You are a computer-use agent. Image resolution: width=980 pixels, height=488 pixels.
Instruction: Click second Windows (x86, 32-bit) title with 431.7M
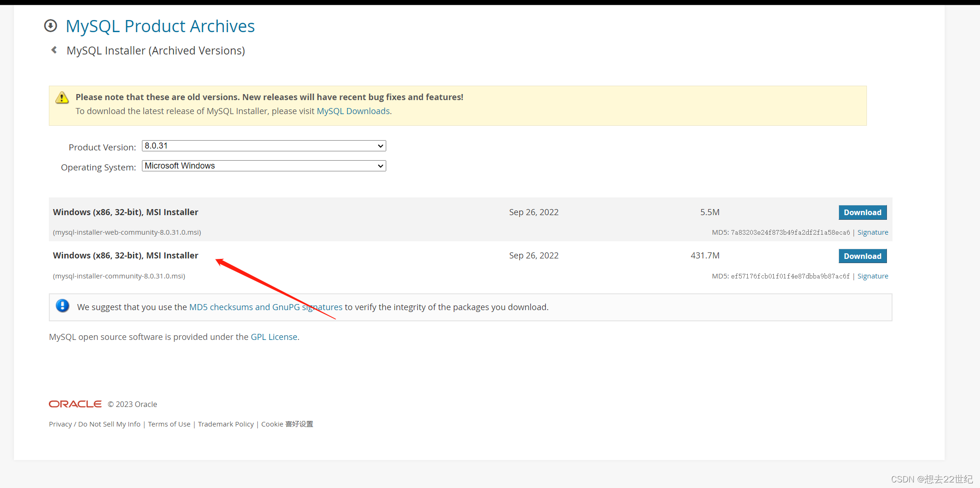tap(126, 255)
